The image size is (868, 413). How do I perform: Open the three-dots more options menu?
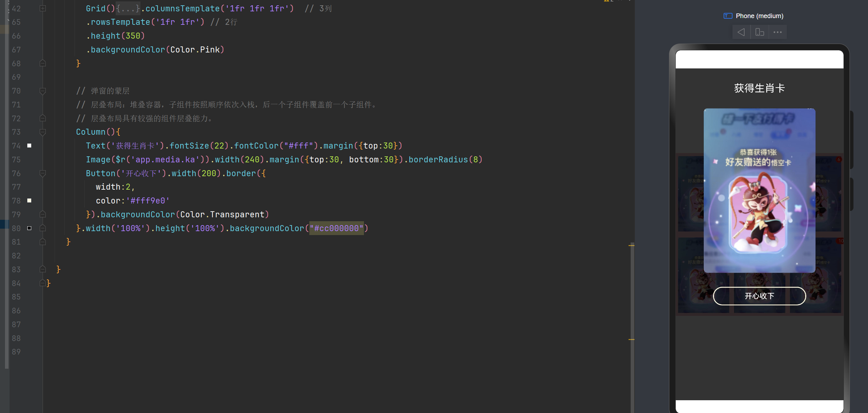click(778, 32)
